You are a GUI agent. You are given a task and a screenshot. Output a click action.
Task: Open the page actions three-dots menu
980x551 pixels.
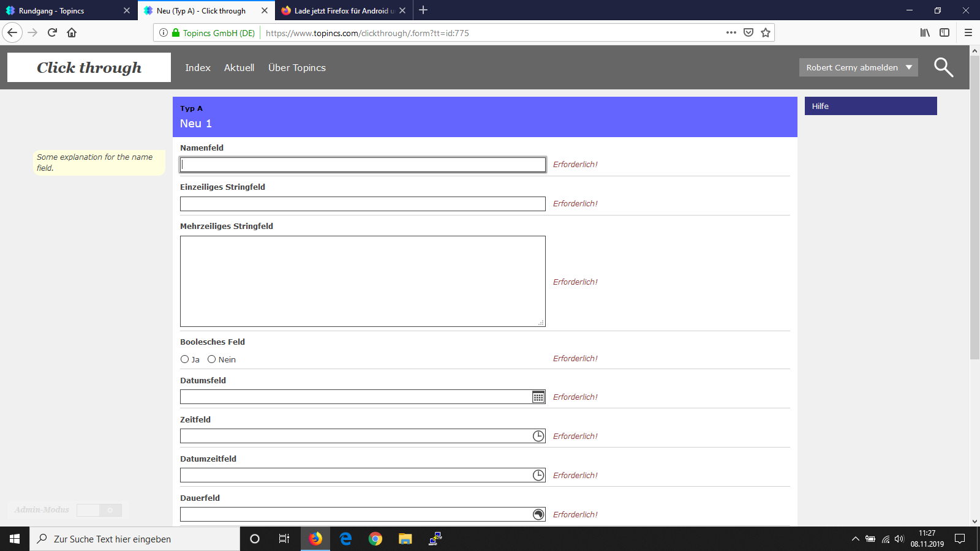731,33
